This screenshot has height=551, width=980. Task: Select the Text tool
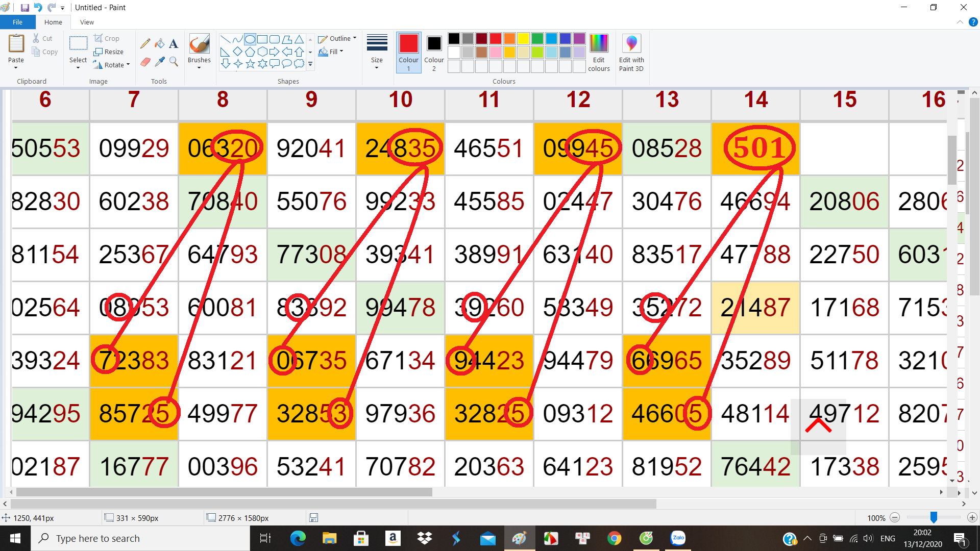tap(174, 44)
